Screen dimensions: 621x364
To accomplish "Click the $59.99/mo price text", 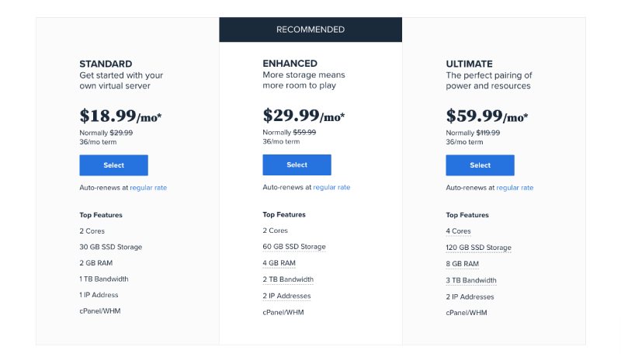I will click(x=487, y=116).
